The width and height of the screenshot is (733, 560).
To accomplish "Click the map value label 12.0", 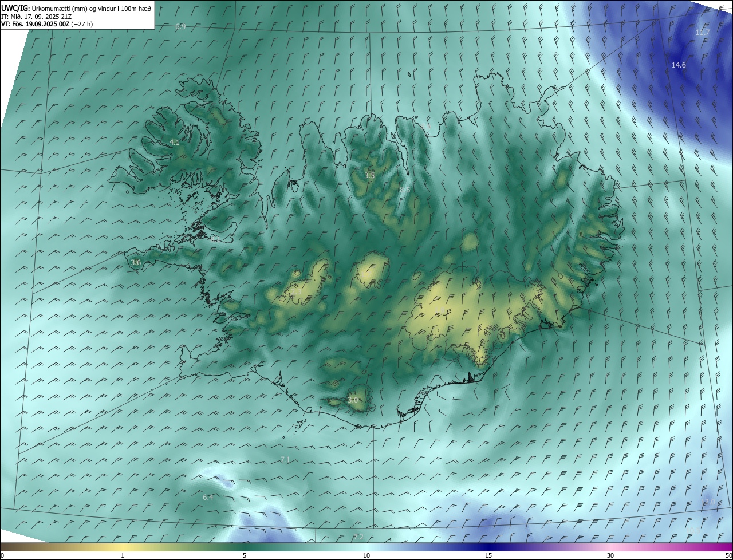I will click(708, 502).
